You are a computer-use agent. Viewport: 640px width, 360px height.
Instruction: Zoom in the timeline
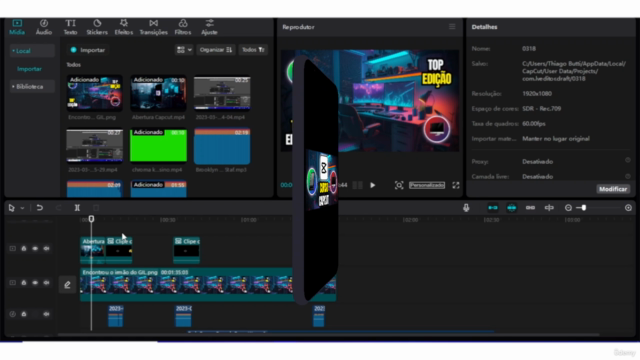coord(628,208)
